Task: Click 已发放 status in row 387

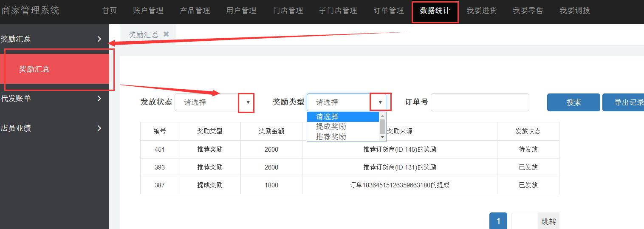Action: [x=528, y=185]
